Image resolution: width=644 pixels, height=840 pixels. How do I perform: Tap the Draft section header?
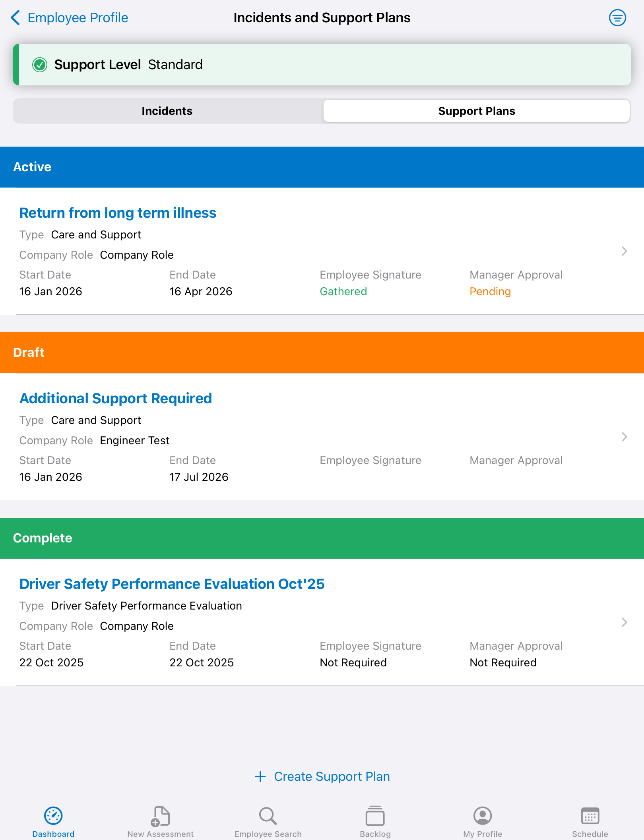coord(322,352)
